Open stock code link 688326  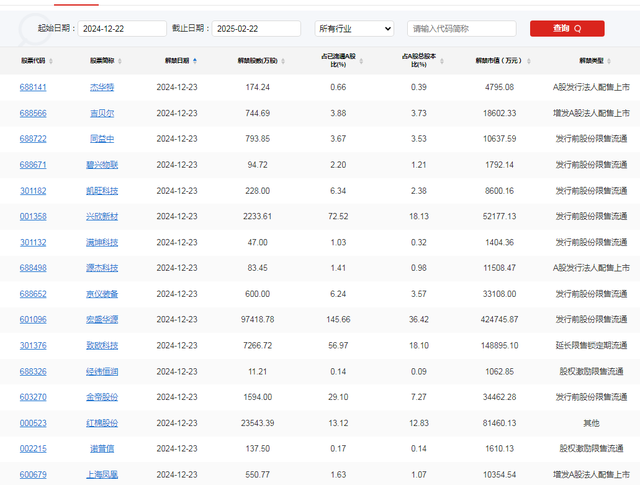[33, 372]
